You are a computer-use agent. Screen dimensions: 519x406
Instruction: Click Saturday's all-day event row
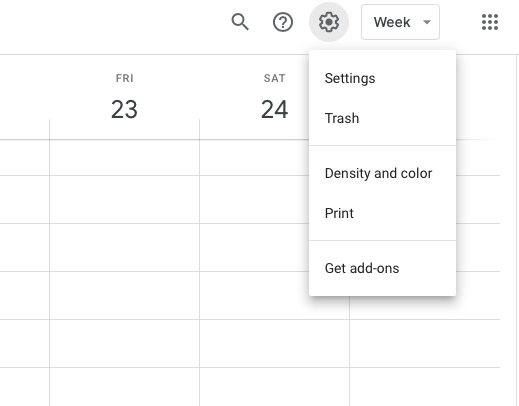coord(254,129)
